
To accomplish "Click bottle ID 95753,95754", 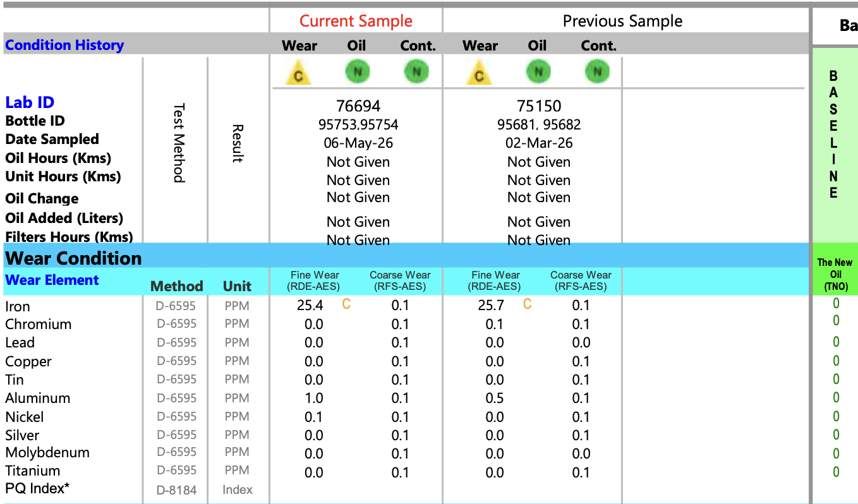I will tap(358, 125).
